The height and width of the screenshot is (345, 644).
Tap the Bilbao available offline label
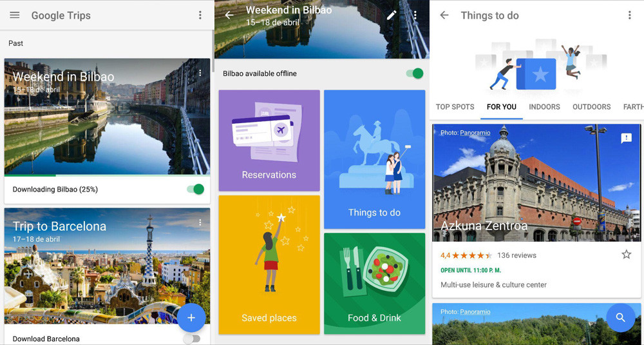coord(260,74)
